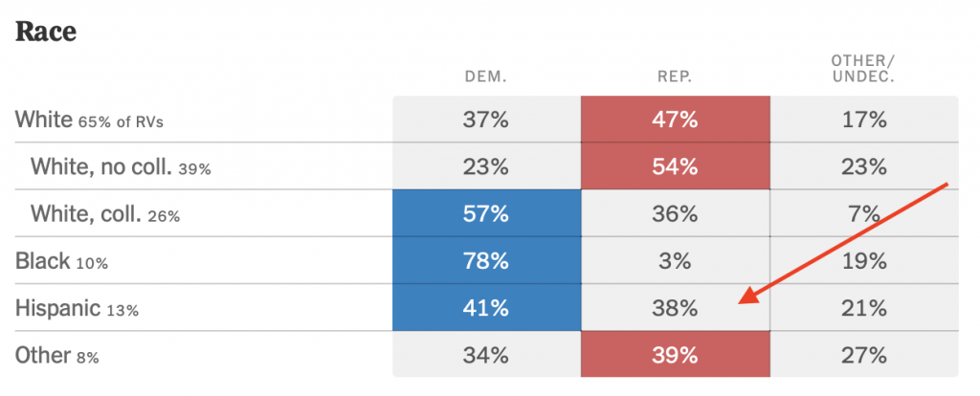Image resolution: width=980 pixels, height=396 pixels.
Task: Click the blue 57% Democratic cell
Action: [x=485, y=214]
